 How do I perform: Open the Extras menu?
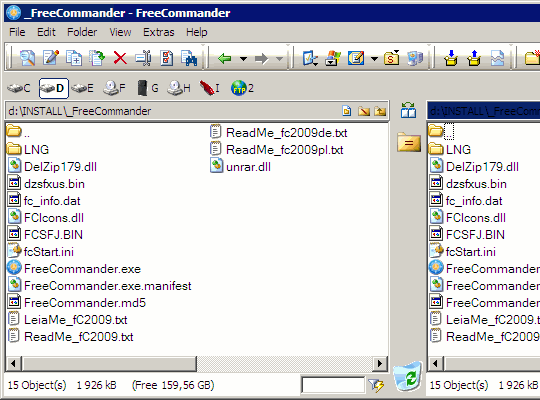159,32
